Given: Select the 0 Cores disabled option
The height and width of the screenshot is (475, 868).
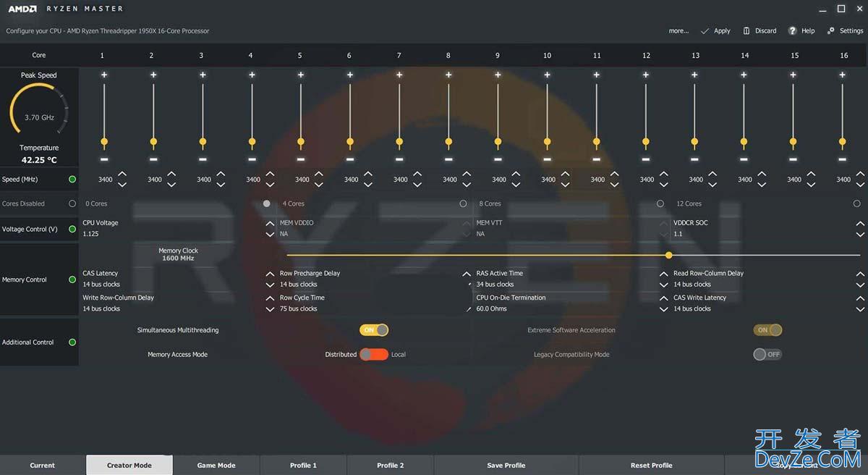Looking at the screenshot, I should [267, 203].
